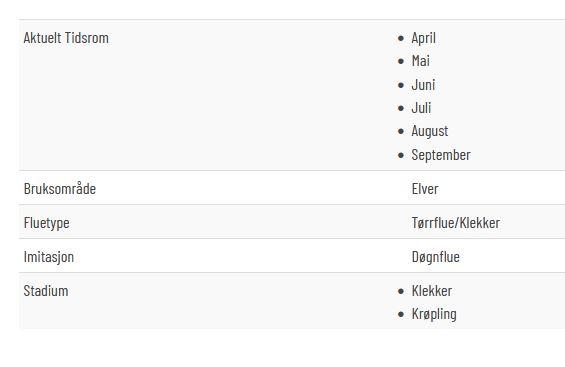Screen dimensions: 565x367
Task: Select April in the month list
Action: click(x=423, y=38)
